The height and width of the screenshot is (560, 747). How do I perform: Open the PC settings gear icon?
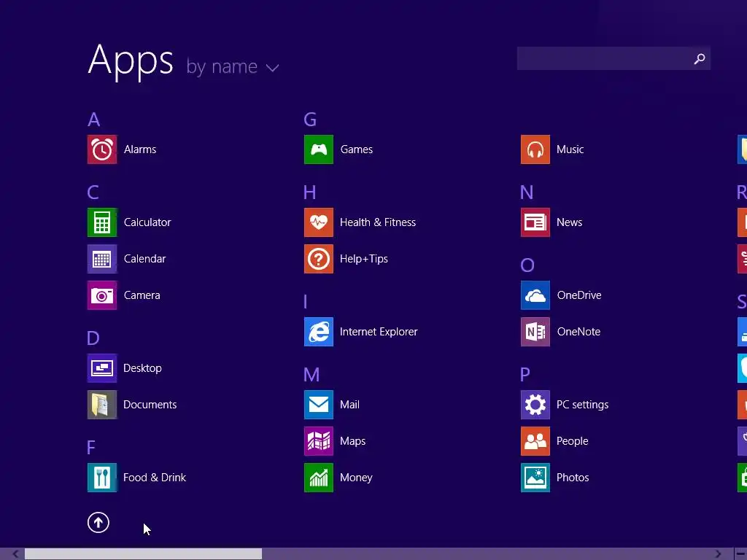(535, 405)
